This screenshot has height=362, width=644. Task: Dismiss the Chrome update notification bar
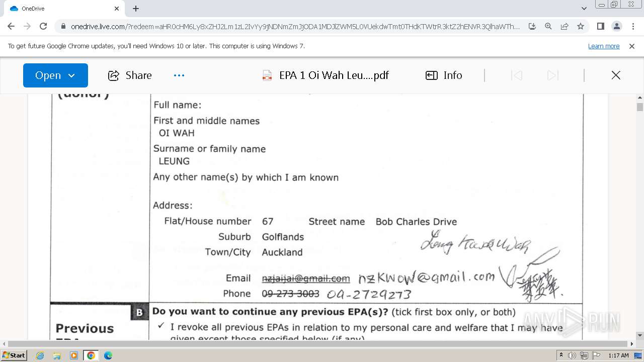click(x=632, y=46)
